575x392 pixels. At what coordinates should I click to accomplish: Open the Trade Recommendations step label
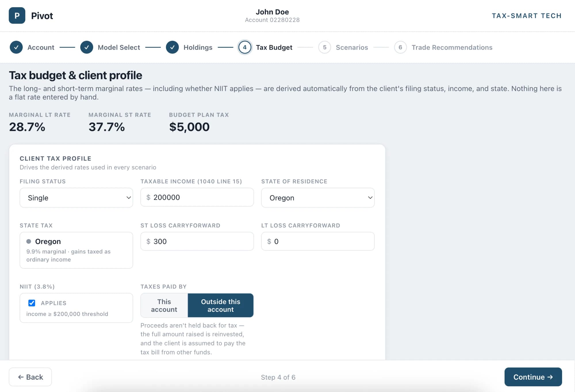point(452,47)
